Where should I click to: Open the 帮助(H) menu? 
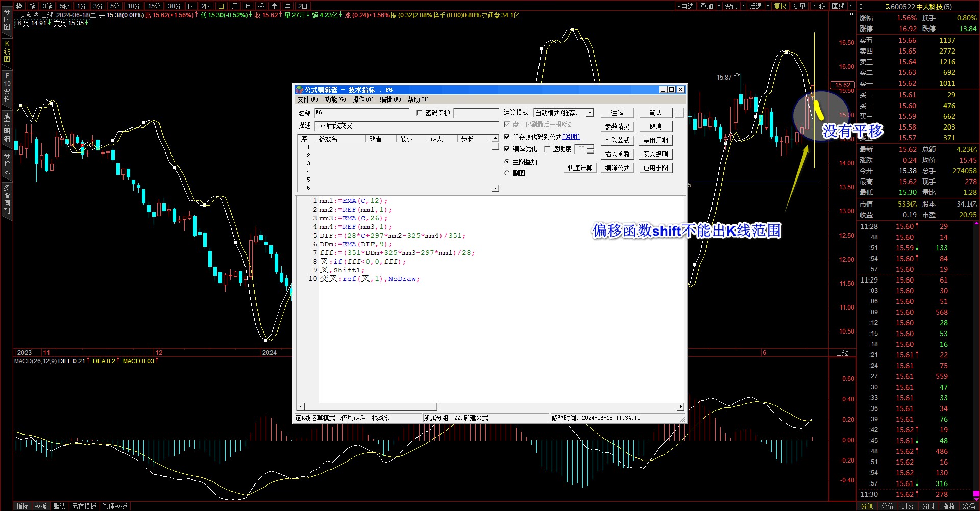(x=418, y=99)
